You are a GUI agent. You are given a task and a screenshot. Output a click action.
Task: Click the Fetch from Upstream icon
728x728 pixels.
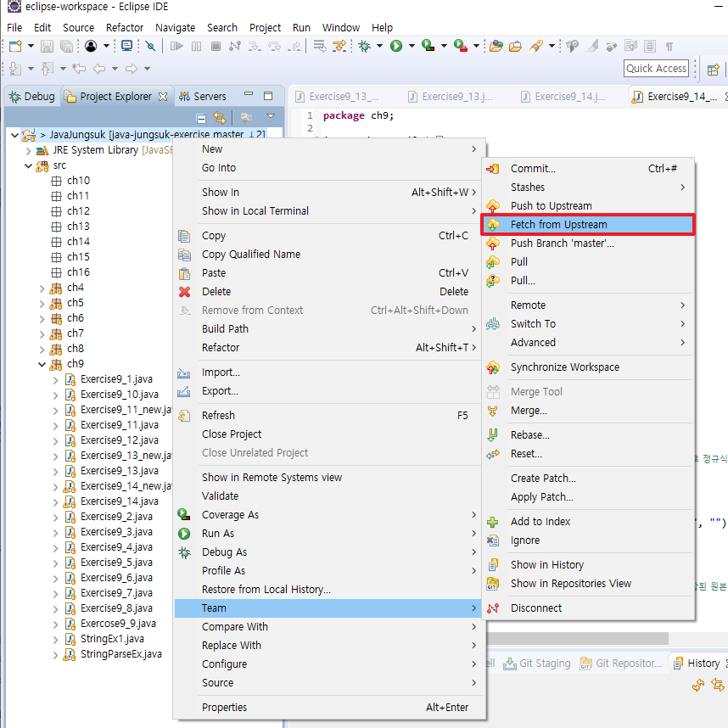click(493, 225)
